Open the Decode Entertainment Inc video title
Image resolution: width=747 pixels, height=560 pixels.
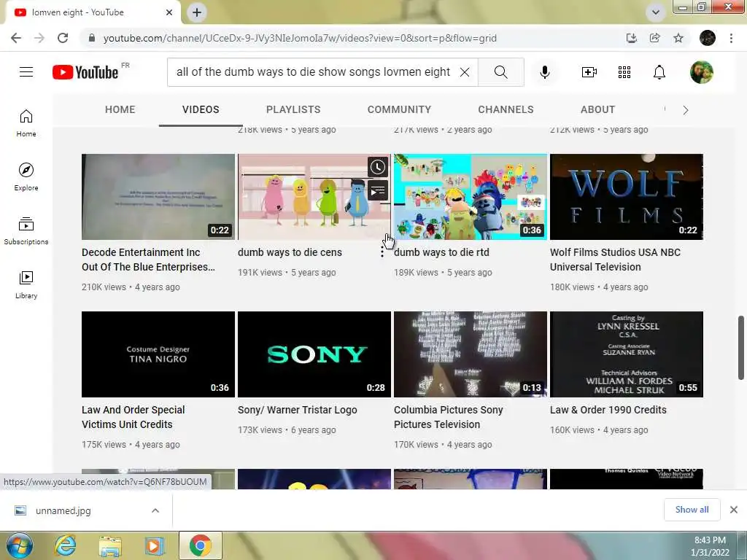pos(148,260)
